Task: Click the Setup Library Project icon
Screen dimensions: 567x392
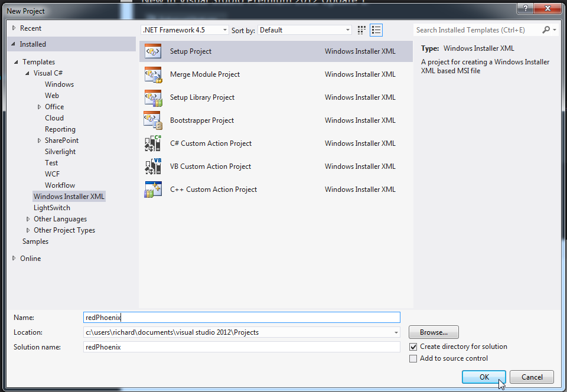Action: click(153, 97)
